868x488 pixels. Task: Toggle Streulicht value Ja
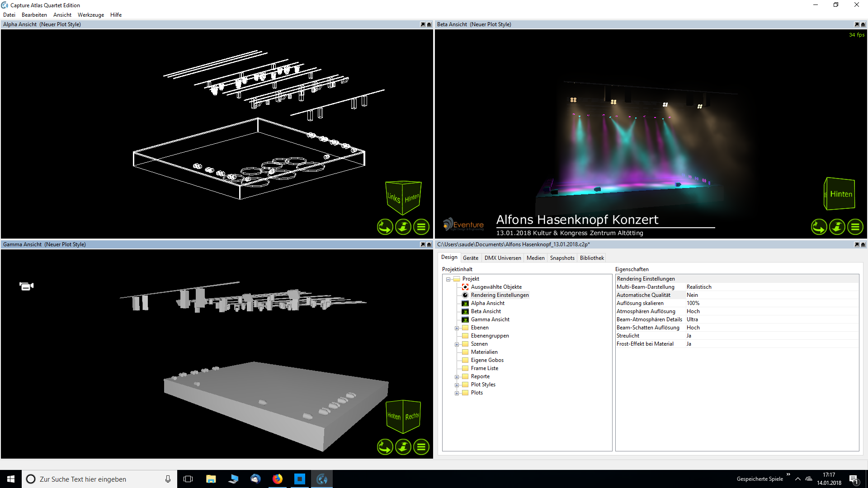(689, 336)
